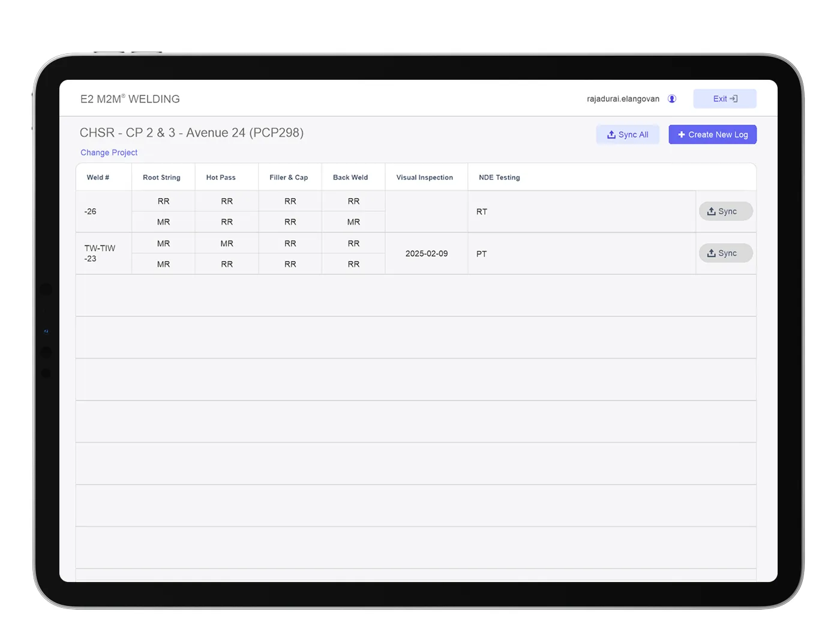Open the Change Project link
The width and height of the screenshot is (840, 630).
[109, 152]
